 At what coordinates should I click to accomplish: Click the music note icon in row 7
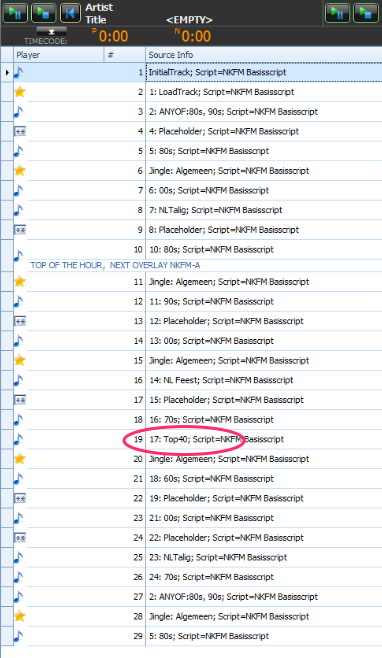[x=19, y=191]
